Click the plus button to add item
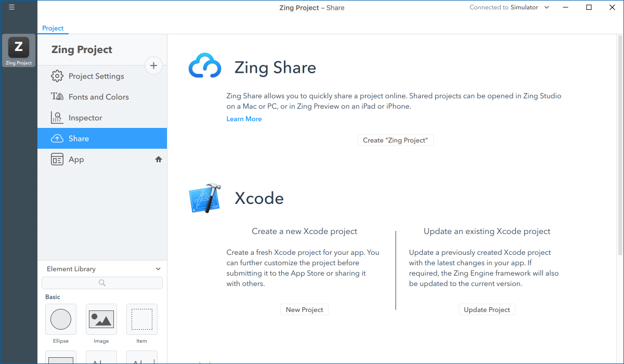624x364 pixels. pos(153,66)
